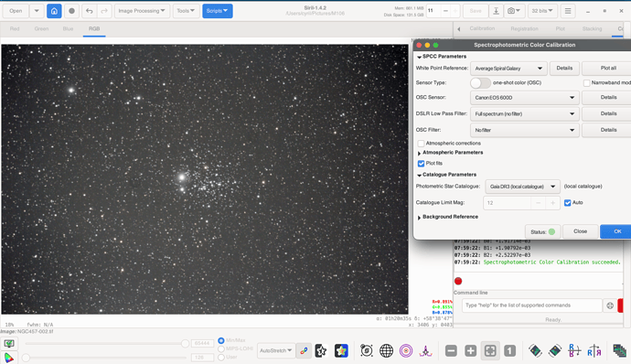This screenshot has width=631, height=364.
Task: Switch to the Green channel tab
Action: click(x=41, y=28)
